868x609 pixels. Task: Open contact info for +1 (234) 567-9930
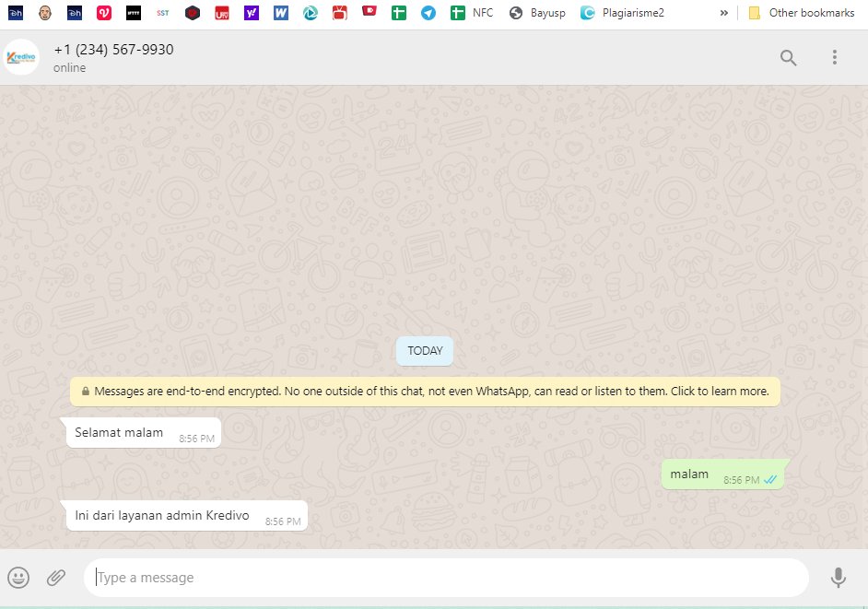[113, 49]
